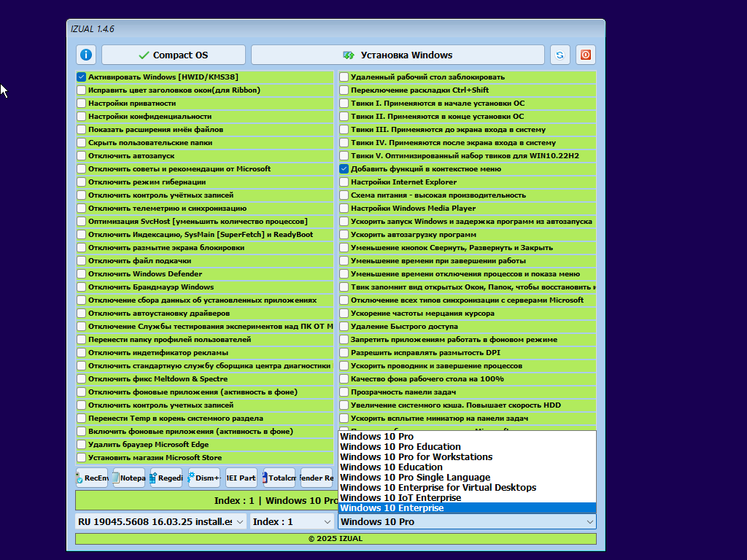Image resolution: width=747 pixels, height=560 pixels.
Task: Click the Compact OS button
Action: point(174,55)
